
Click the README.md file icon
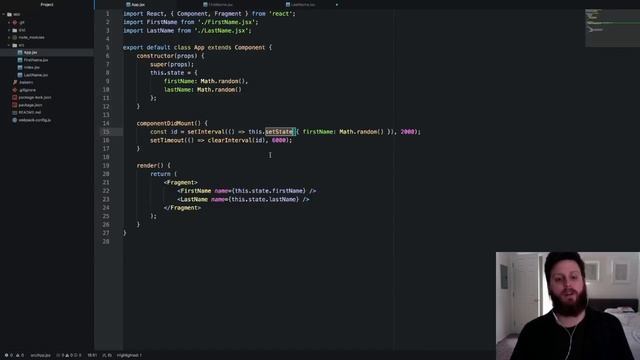(15, 112)
